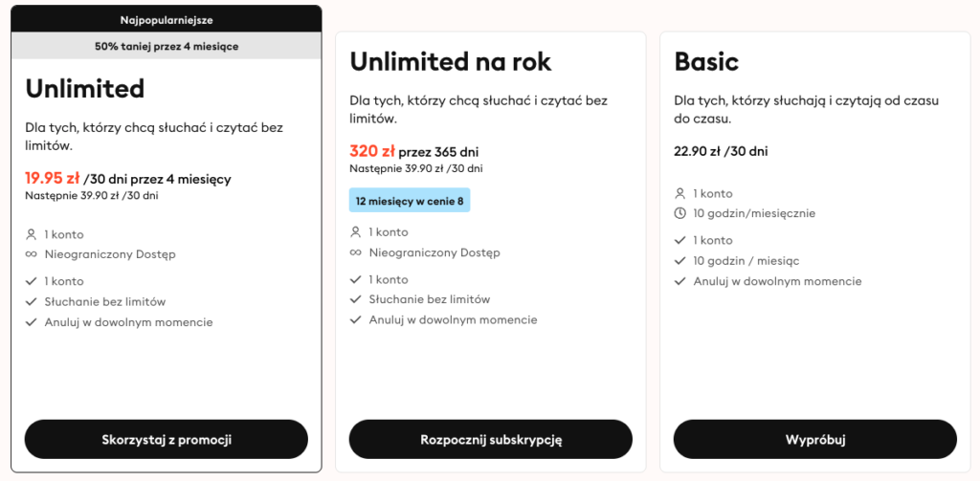Click the clock icon in Basic plan
The width and height of the screenshot is (980, 481).
point(680,214)
